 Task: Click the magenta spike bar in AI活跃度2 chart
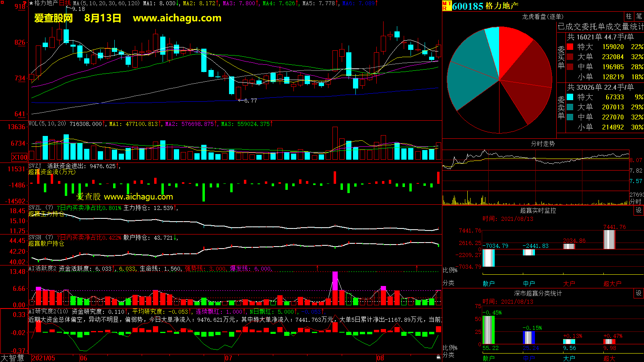pos(335,281)
